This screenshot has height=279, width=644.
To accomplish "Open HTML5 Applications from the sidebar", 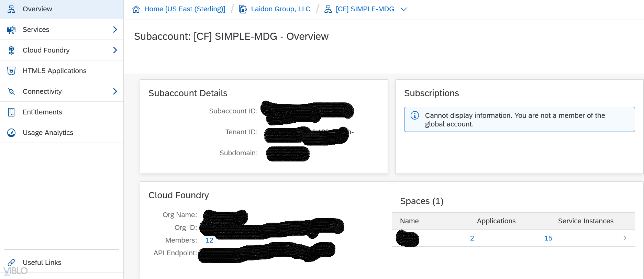I will point(54,71).
